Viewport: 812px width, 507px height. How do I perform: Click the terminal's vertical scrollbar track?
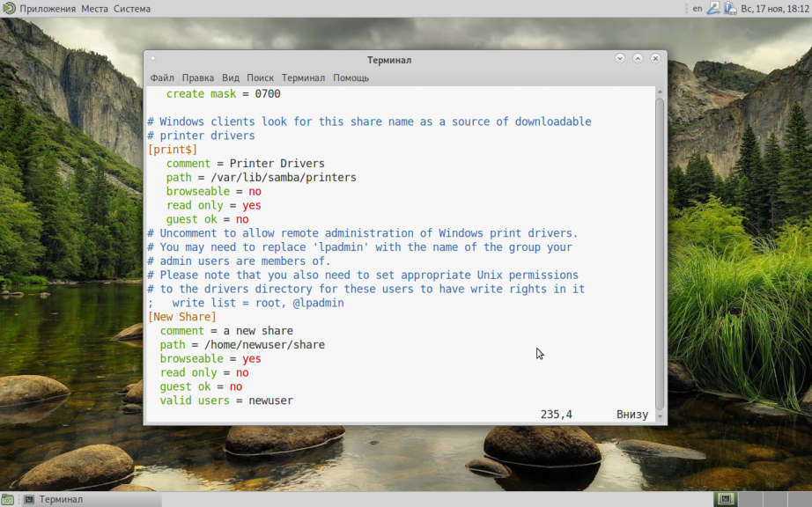coord(660,253)
